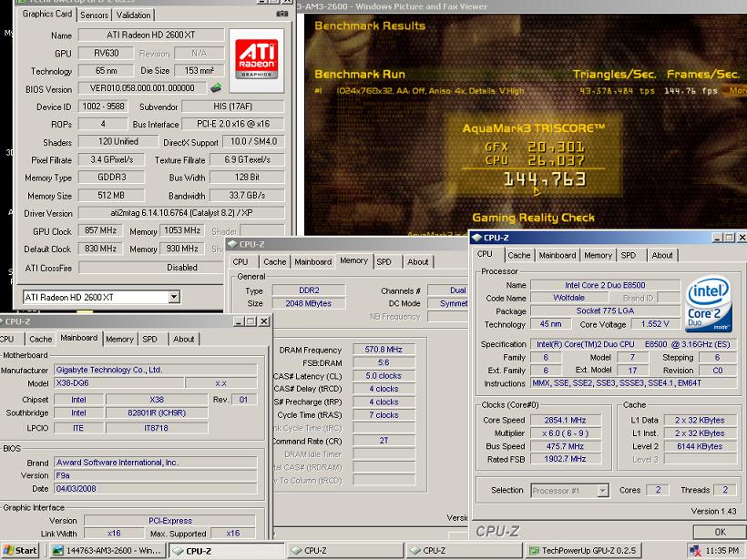Open the Windows Start menu
747x560 pixels.
pos(20,551)
